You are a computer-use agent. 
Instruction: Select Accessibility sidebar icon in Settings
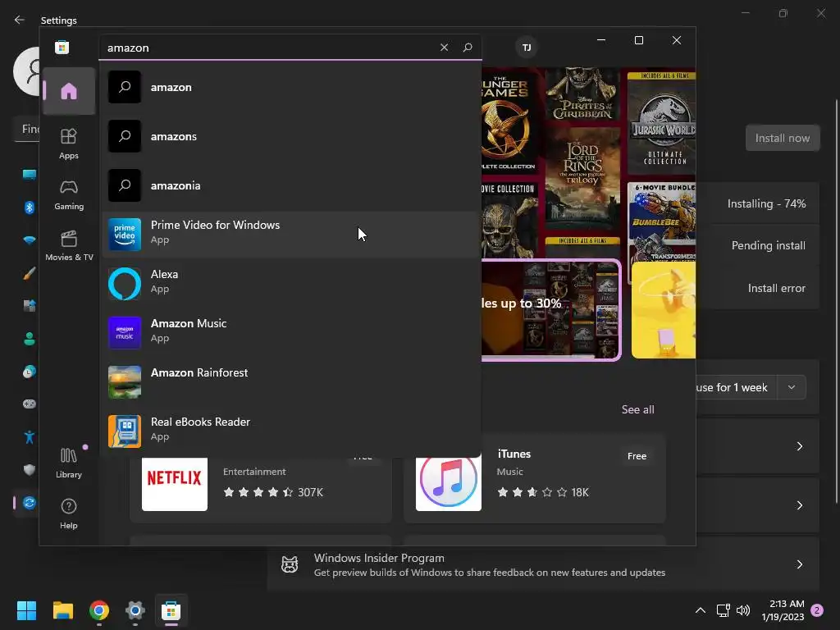[x=29, y=437]
